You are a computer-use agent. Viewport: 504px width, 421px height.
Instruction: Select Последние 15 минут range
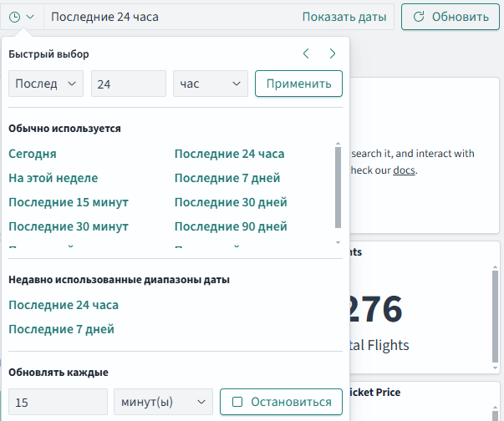[69, 202]
